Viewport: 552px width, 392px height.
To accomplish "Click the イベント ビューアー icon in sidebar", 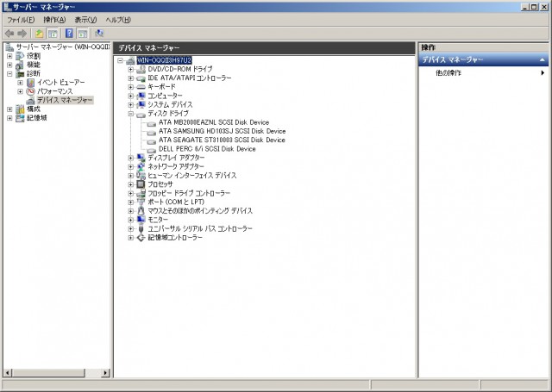I will click(x=31, y=82).
